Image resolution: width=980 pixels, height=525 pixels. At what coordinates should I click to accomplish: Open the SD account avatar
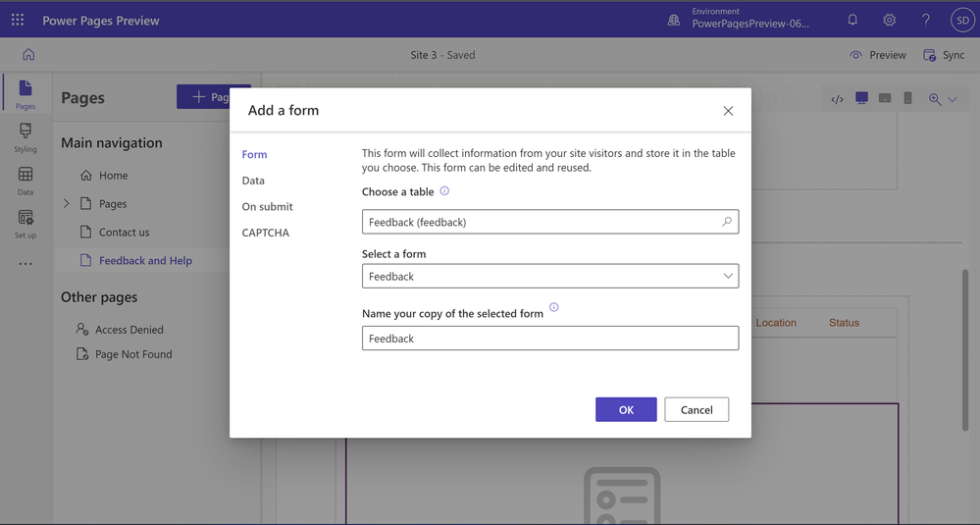pos(962,20)
